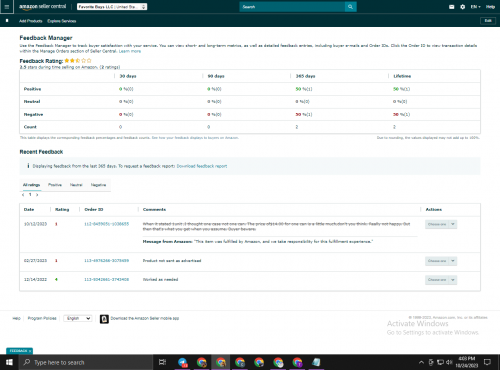
Task: Click the search magnifier button
Action: point(350,7)
